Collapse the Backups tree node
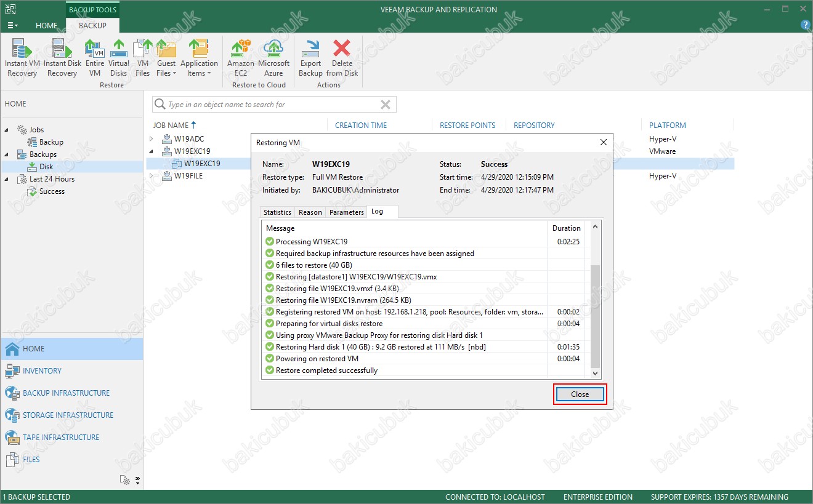Viewport: 813px width, 504px height. point(7,154)
